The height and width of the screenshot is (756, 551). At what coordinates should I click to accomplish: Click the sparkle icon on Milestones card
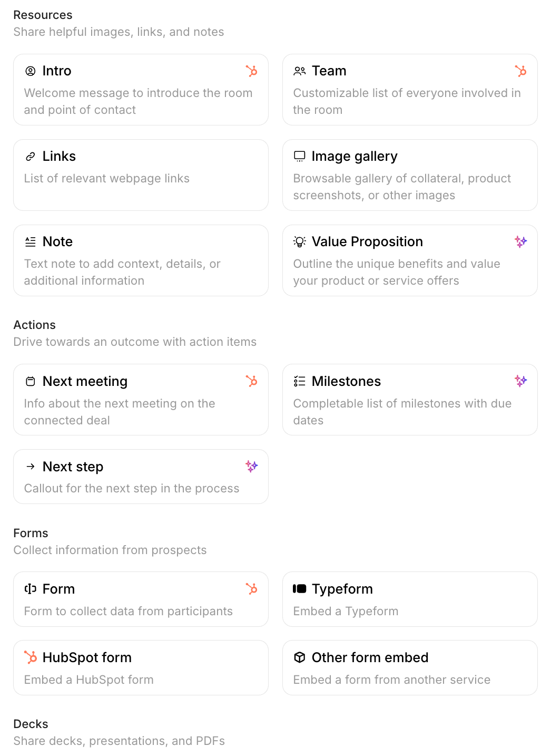521,381
